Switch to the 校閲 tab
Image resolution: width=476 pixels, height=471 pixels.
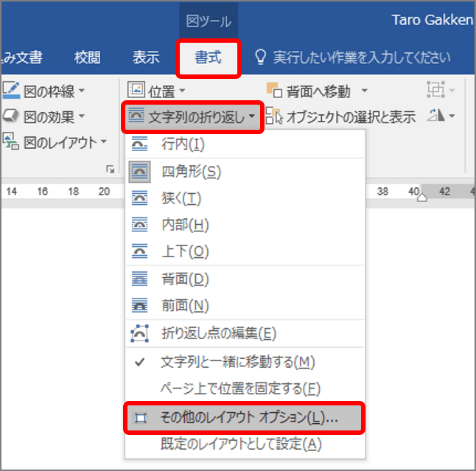[x=88, y=57]
